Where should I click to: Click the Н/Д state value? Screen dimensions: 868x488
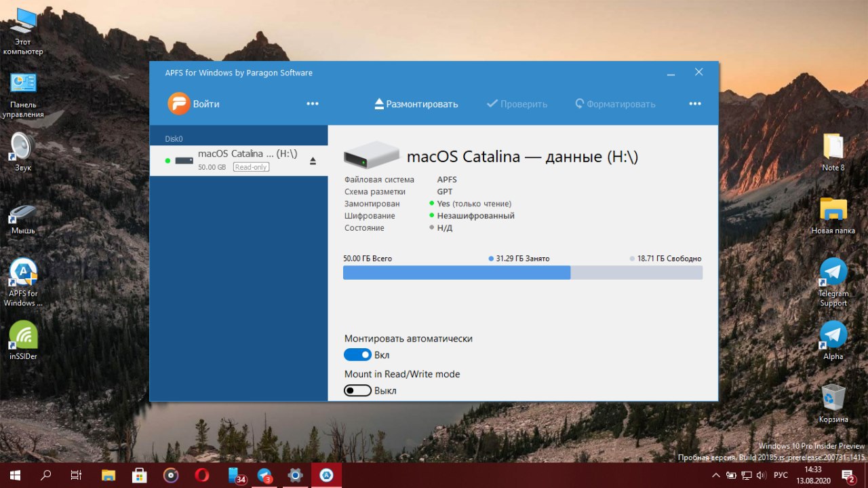coord(445,228)
